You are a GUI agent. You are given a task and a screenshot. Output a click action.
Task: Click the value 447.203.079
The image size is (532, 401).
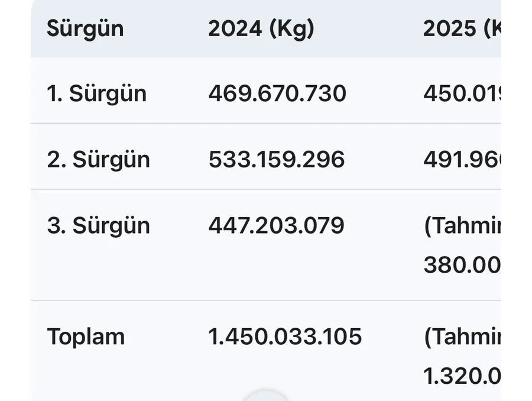pos(276,226)
